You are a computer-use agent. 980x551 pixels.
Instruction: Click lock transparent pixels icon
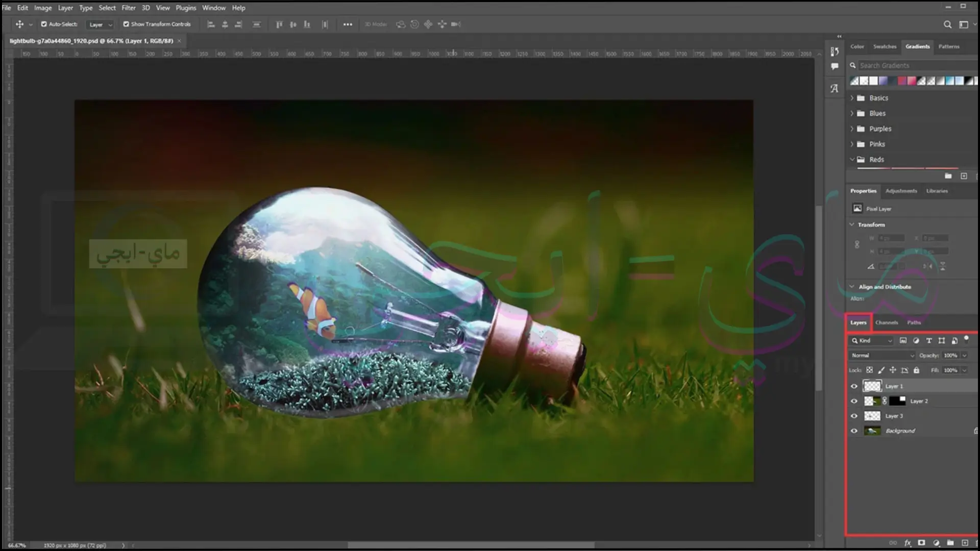click(x=869, y=370)
